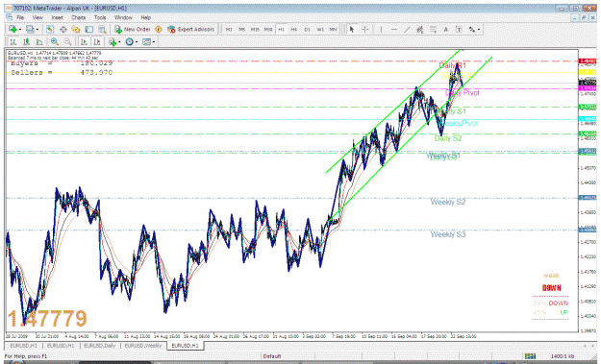
Task: Switch chart to H4 timeframe
Action: tap(294, 29)
